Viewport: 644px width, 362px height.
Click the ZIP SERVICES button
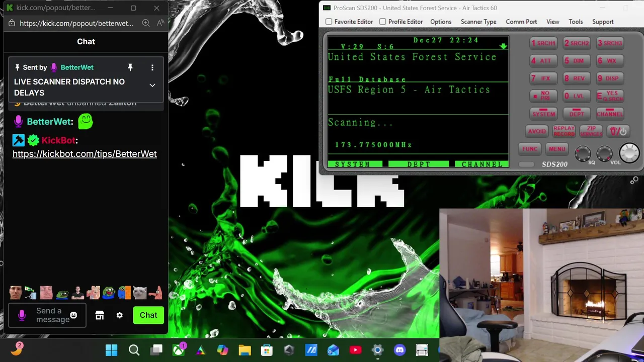tap(591, 131)
